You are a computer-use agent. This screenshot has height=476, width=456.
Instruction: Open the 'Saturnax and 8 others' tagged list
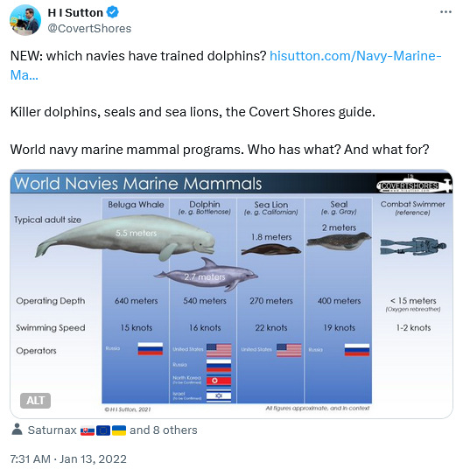tap(112, 430)
